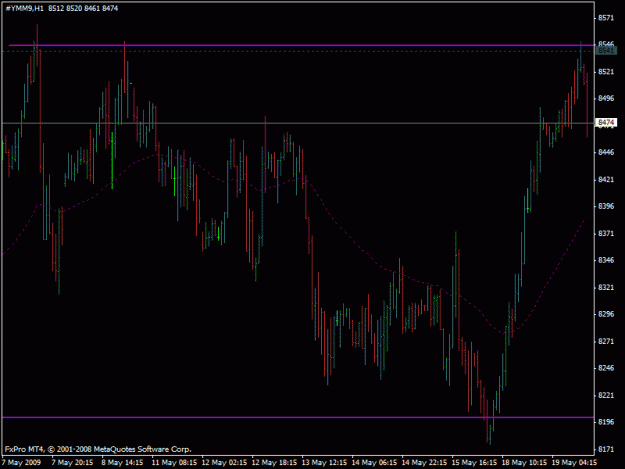Click the 19 May 04:15 time label
This screenshot has width=625, height=469.
coord(574,462)
